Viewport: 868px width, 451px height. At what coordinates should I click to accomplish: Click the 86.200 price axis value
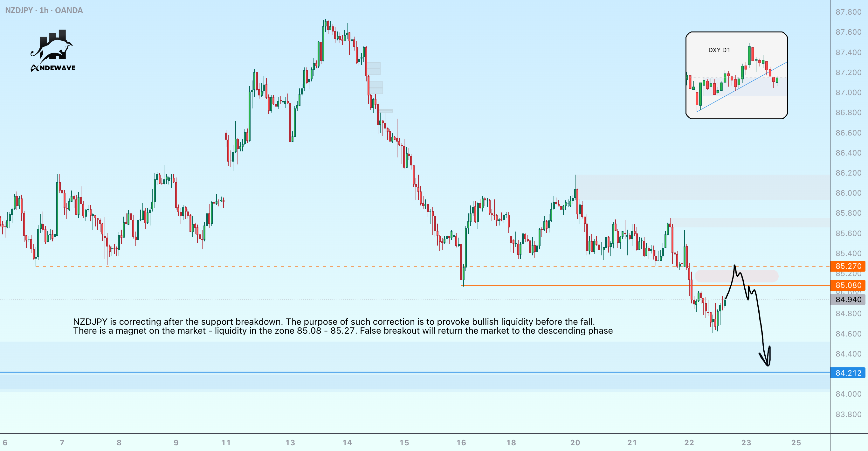point(848,173)
